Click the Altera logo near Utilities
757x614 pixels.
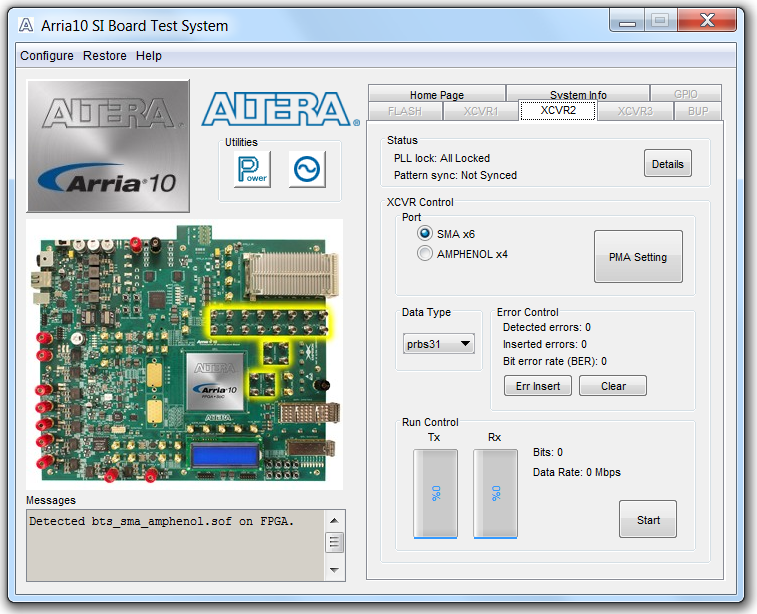pos(280,109)
